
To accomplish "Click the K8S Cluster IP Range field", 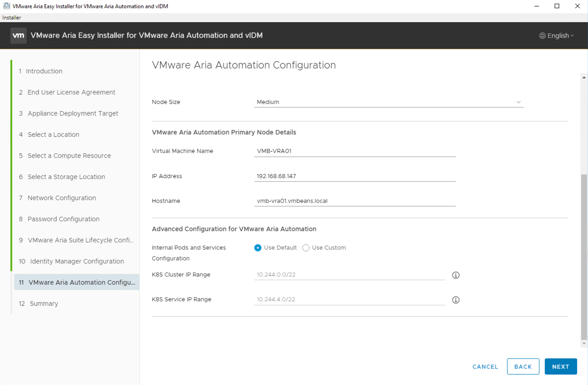I will point(349,275).
